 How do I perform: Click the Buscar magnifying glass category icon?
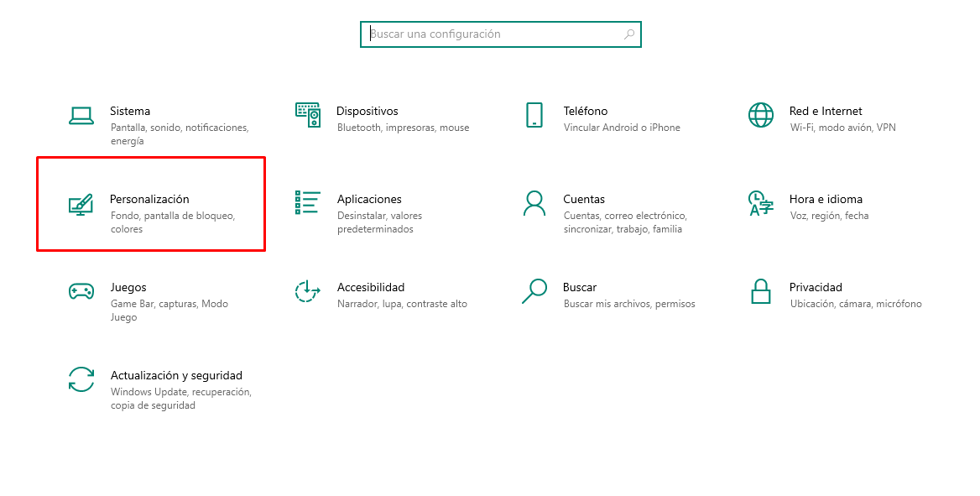click(534, 291)
